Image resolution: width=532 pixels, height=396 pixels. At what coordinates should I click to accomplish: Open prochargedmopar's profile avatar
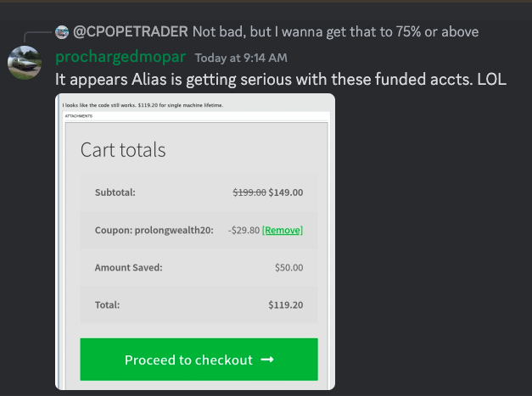coord(24,64)
